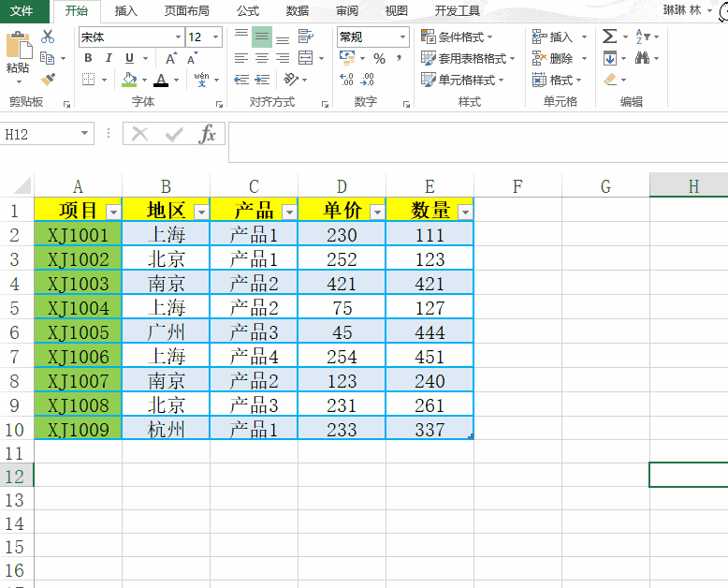Toggle Bold formatting

[x=88, y=58]
